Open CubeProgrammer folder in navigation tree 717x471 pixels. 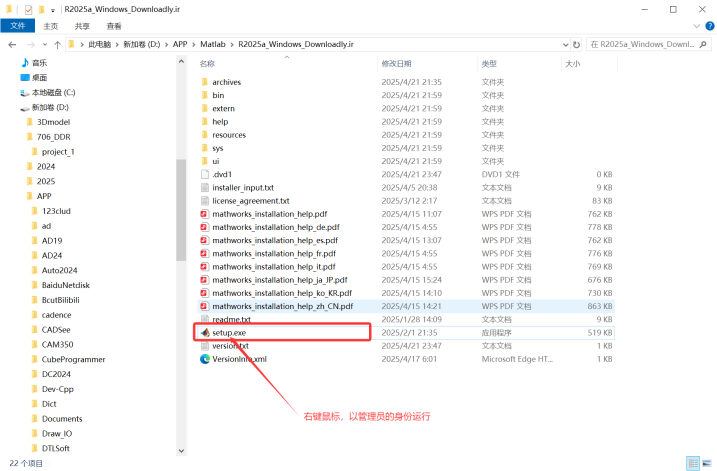73,359
